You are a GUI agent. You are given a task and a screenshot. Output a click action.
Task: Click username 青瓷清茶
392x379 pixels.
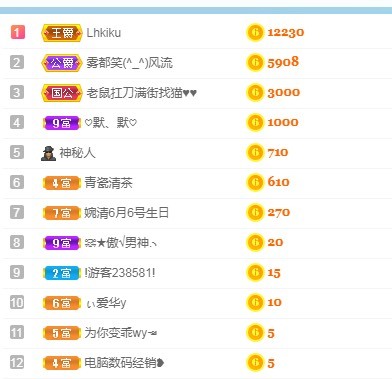[x=108, y=183]
